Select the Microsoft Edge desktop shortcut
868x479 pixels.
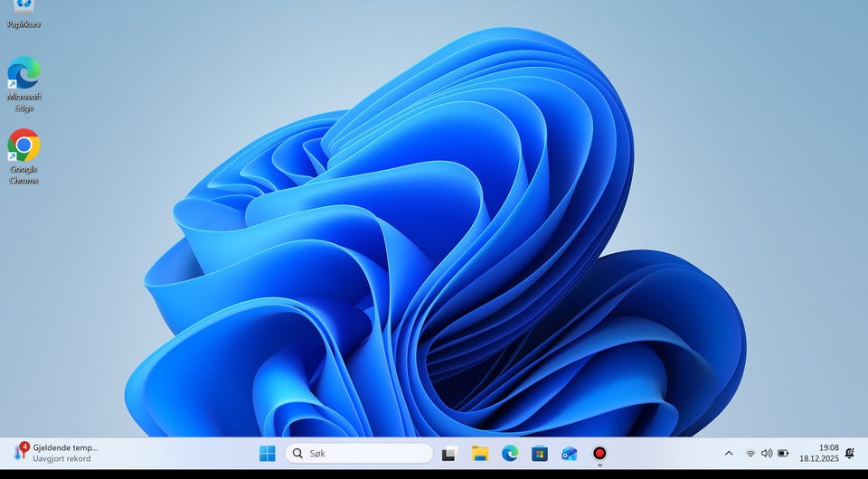coord(24,83)
